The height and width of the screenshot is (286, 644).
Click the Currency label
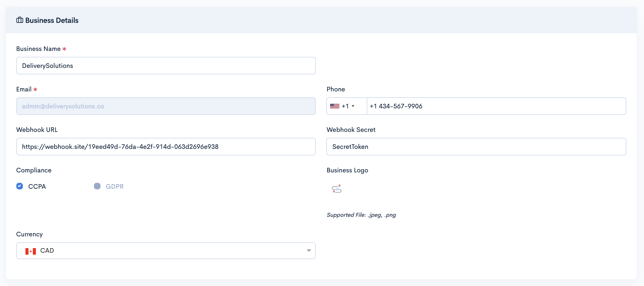point(29,234)
